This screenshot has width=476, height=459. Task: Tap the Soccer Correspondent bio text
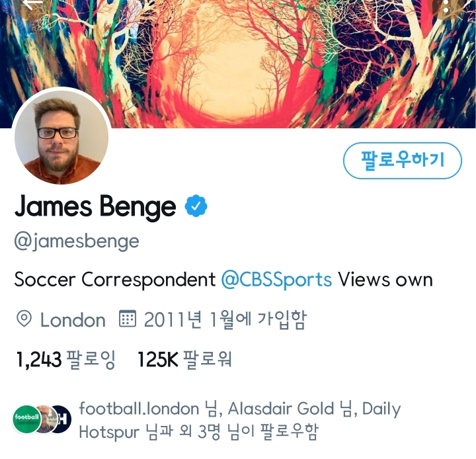115,280
